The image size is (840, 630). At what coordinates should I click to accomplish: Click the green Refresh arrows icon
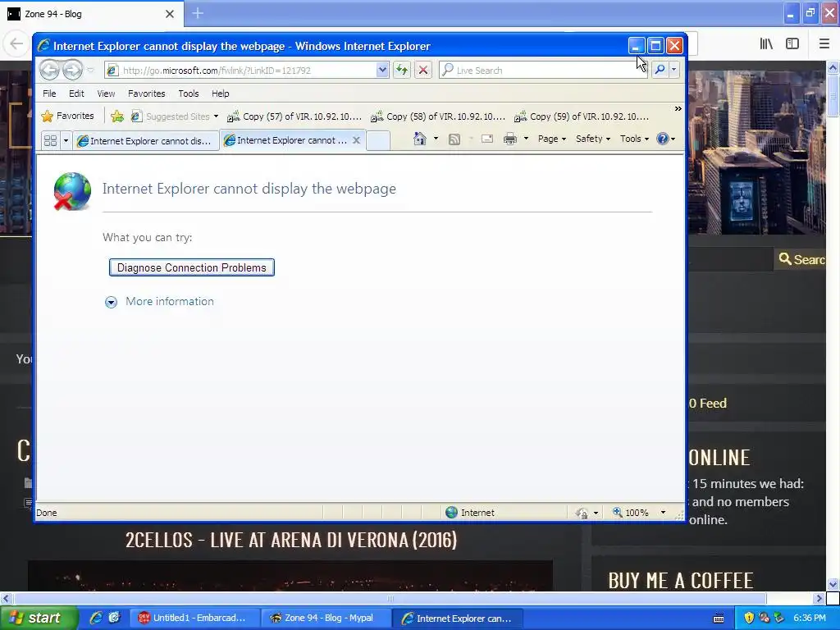click(402, 71)
